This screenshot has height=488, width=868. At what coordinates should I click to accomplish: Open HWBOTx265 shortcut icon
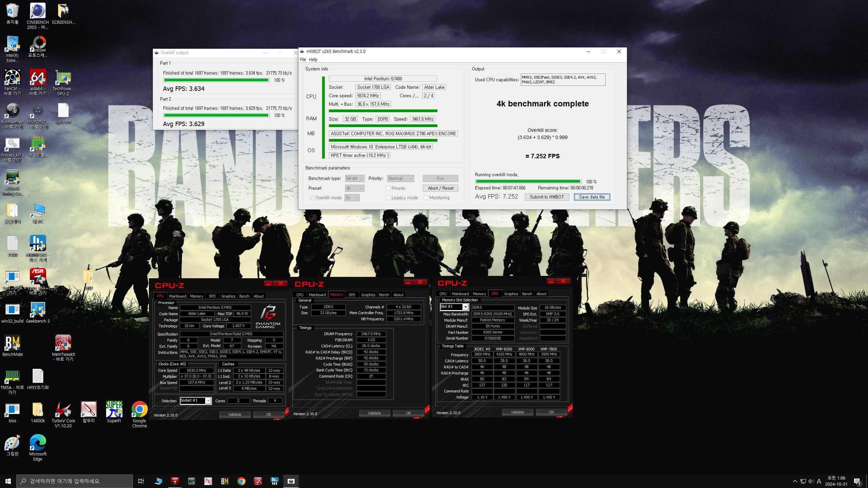click(38, 116)
